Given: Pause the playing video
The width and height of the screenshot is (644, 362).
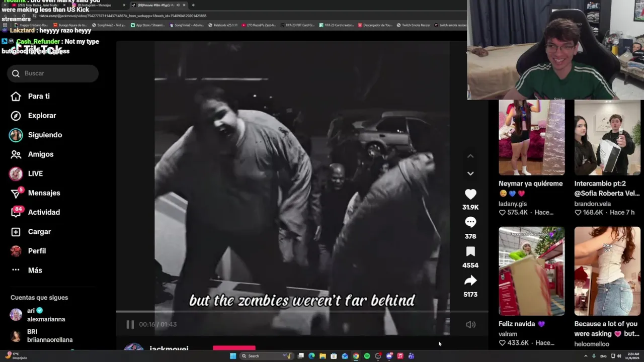Looking at the screenshot, I should [130, 324].
